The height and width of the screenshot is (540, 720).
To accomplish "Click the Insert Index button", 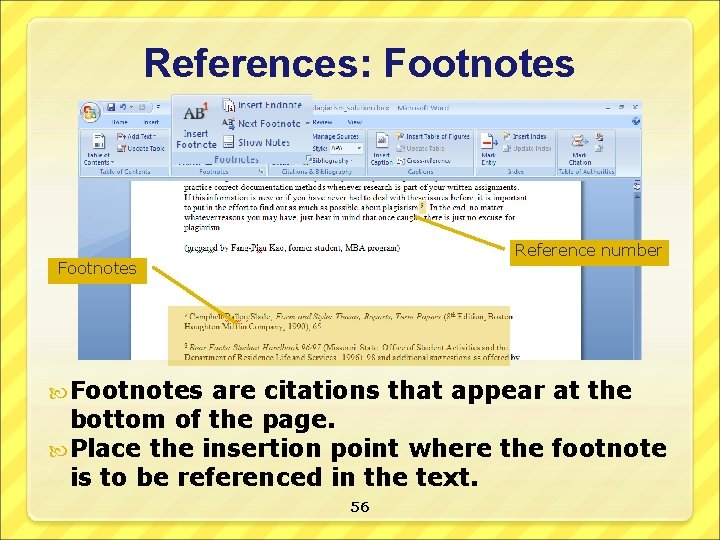I will [524, 136].
